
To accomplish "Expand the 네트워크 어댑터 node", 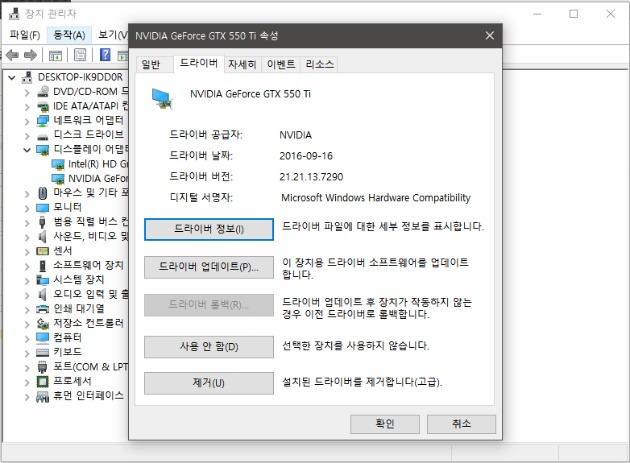I will 27,121.
